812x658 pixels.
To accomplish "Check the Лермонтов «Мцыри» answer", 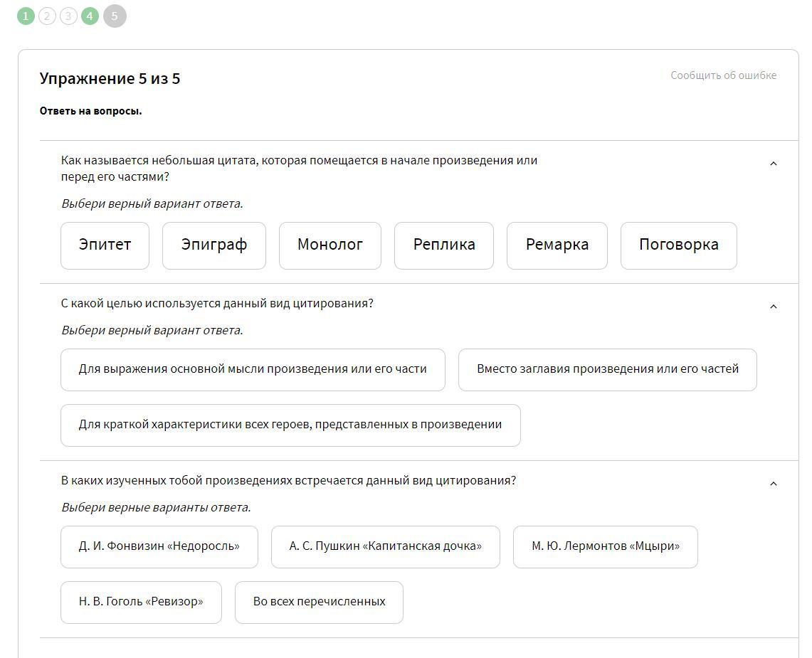I will [605, 546].
